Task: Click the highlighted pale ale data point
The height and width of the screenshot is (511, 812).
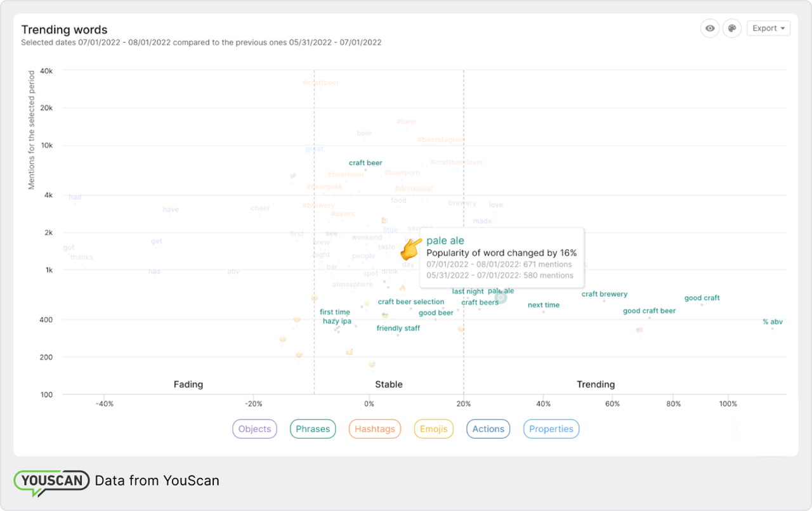Action: tap(501, 297)
